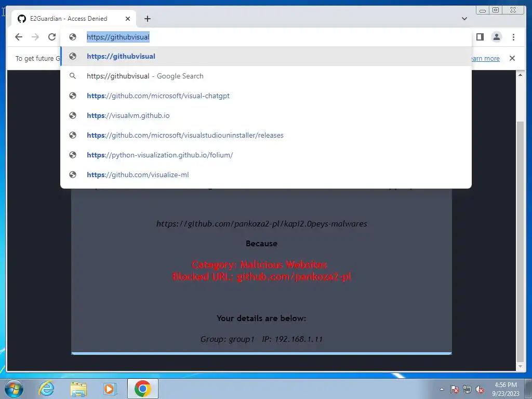Toggle the browser side panel
The height and width of the screenshot is (399, 532).
(480, 37)
